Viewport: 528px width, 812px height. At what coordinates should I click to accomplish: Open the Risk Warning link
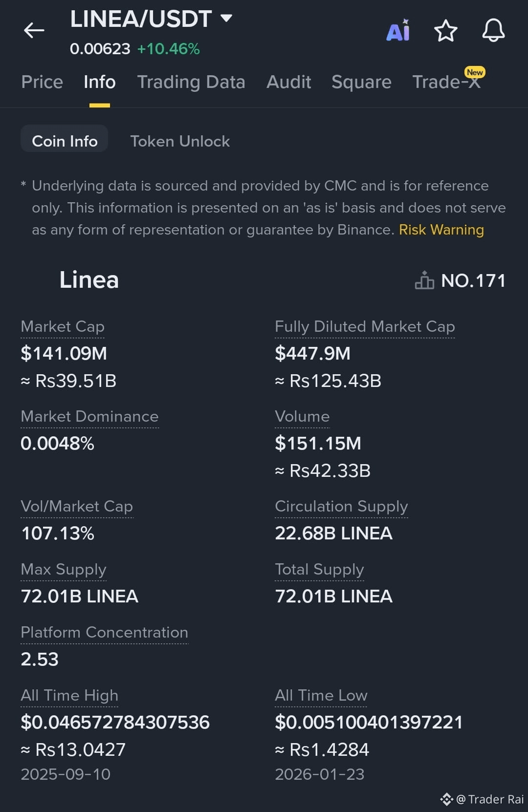coord(441,230)
